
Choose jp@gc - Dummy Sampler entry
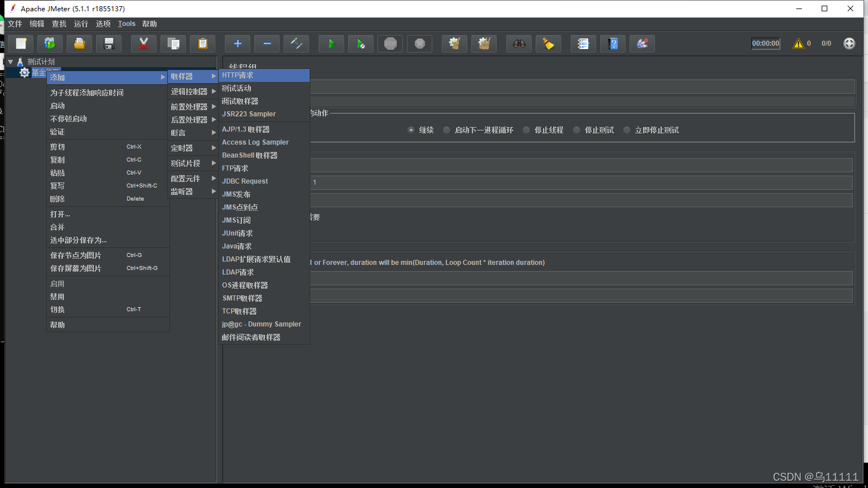coord(264,324)
